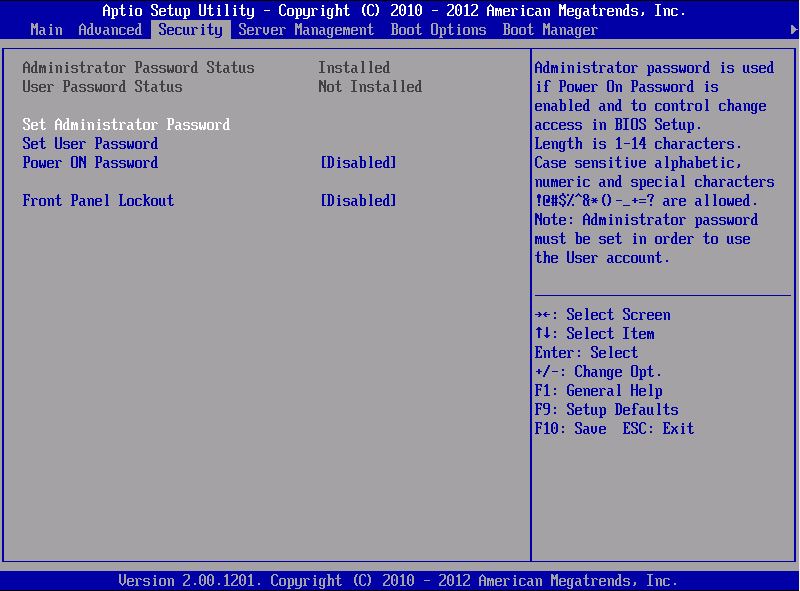Switch to Boot Manager tab
This screenshot has width=800, height=591.
550,30
